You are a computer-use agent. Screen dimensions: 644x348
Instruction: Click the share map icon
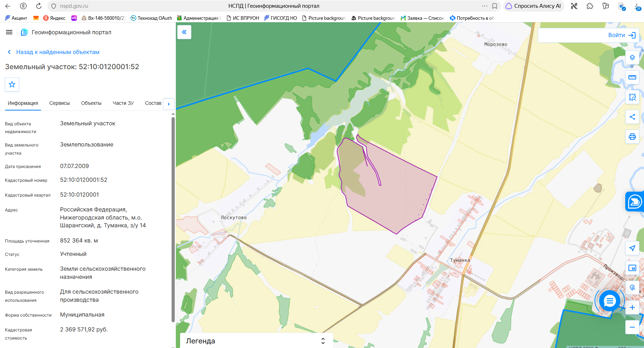tap(632, 117)
